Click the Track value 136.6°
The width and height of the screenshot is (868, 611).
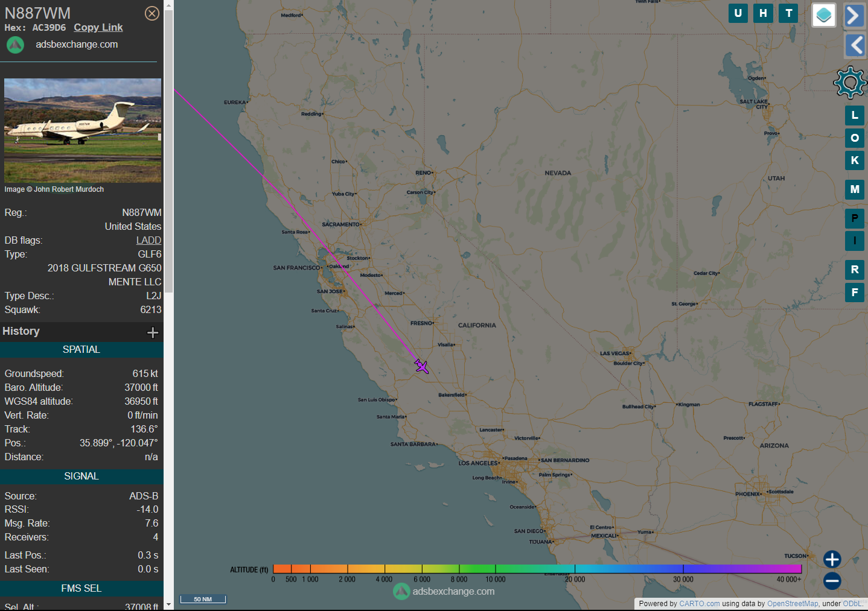click(x=144, y=429)
